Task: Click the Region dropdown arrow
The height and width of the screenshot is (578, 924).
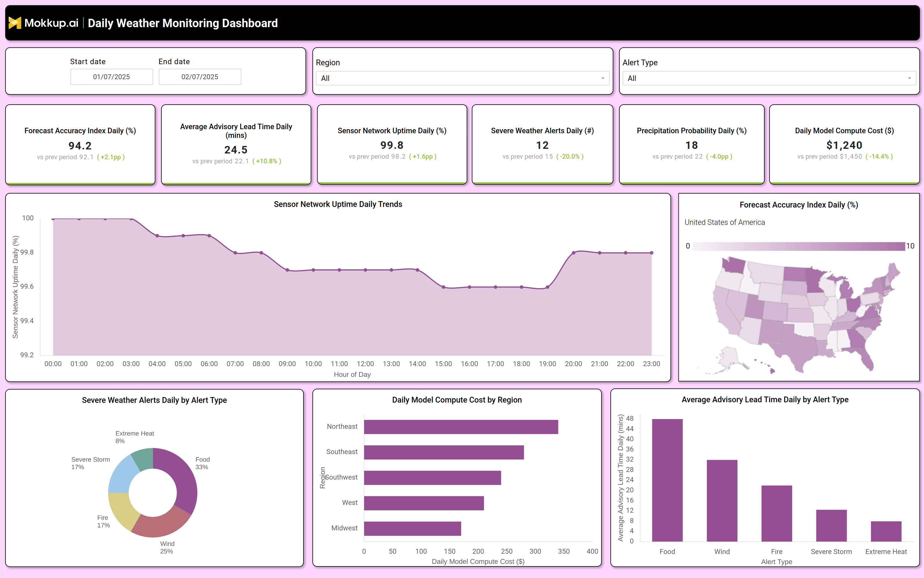Action: [x=603, y=78]
